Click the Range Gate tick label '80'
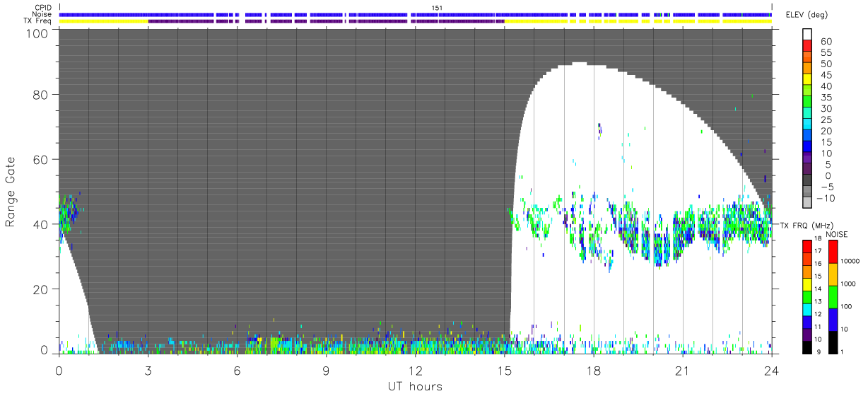 41,95
